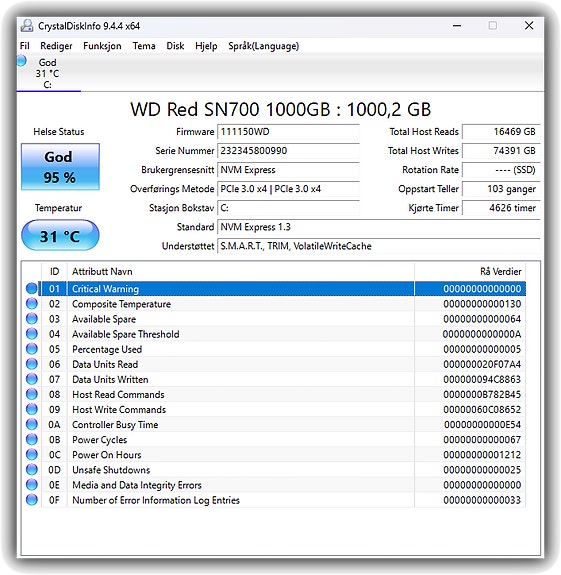Close the CrystalDiskInfo window
This screenshot has width=561, height=575.
[529, 26]
